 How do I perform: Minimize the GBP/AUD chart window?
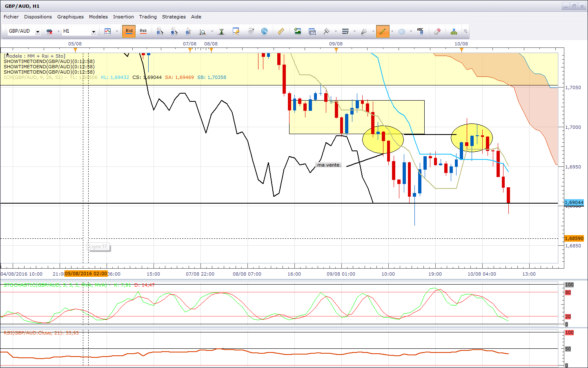(x=566, y=6)
